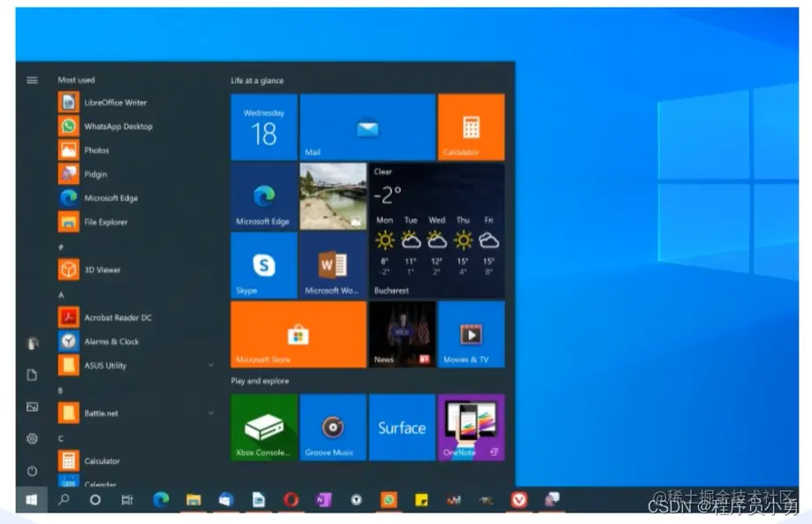
Task: Click the 'Play and explore' group header
Action: [x=260, y=381]
